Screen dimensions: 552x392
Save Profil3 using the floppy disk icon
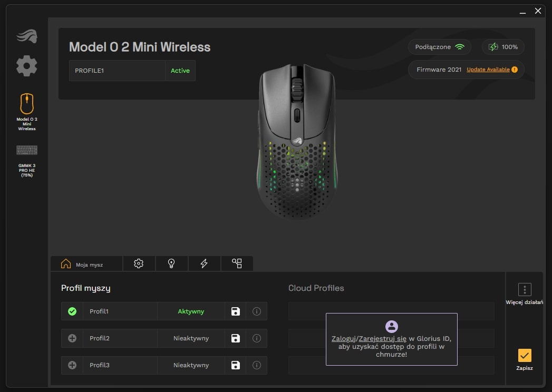click(x=236, y=365)
